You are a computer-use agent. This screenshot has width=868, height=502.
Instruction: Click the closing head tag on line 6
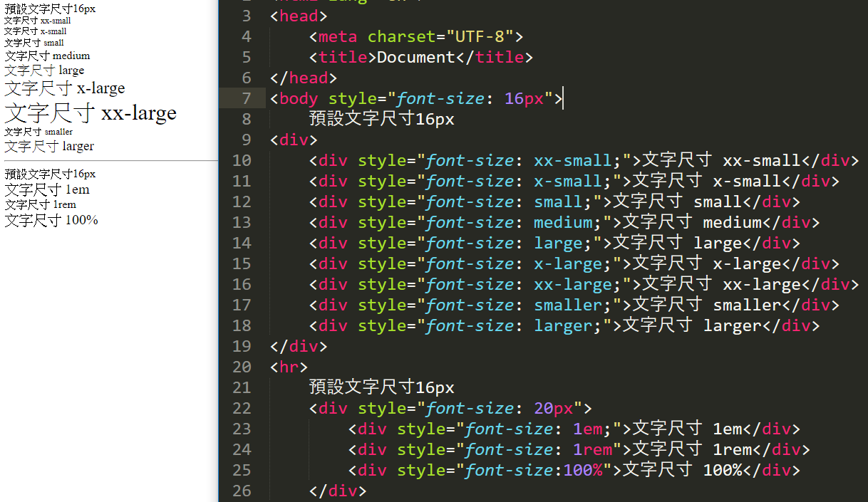click(303, 78)
